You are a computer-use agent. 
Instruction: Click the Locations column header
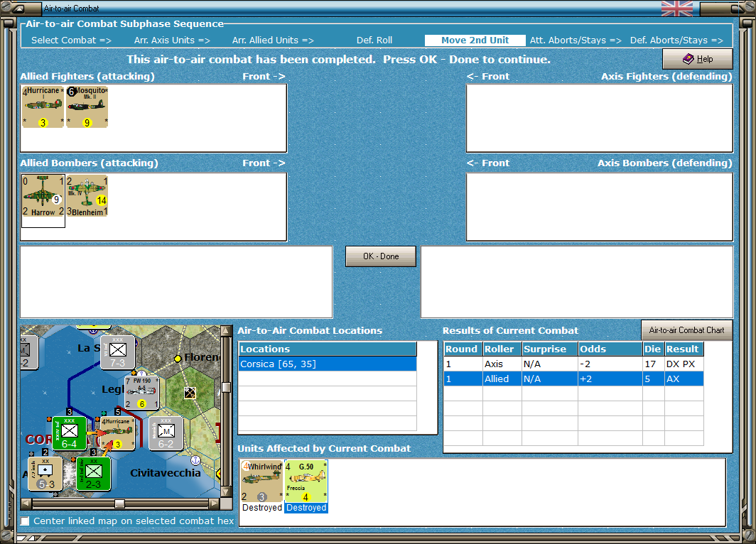pos(328,349)
